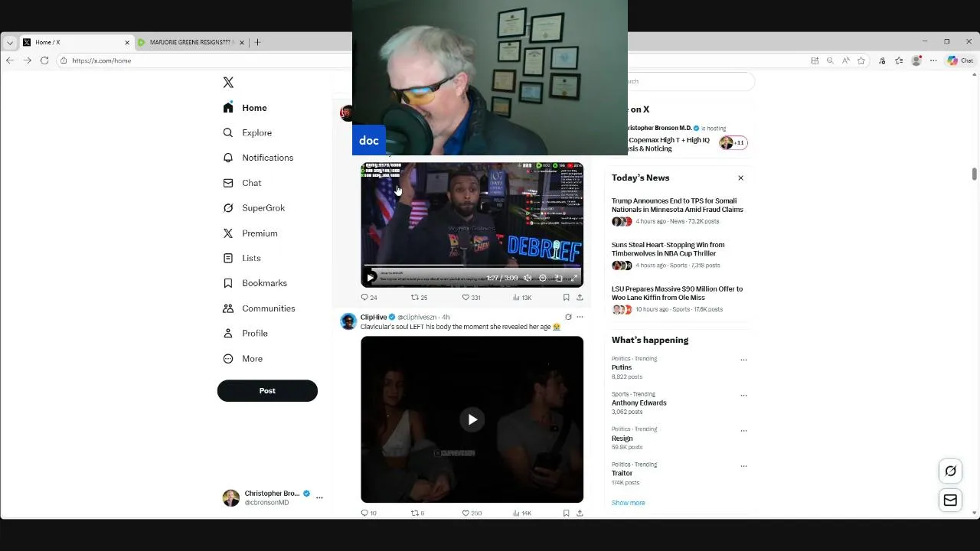This screenshot has height=551, width=980.
Task: Reply to the ClipHive post with 10 comments
Action: tap(368, 514)
